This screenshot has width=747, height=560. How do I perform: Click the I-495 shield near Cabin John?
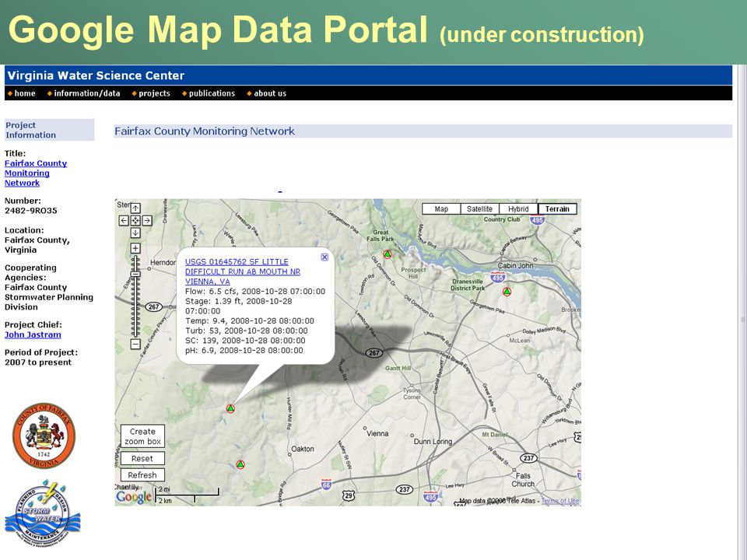point(497,277)
